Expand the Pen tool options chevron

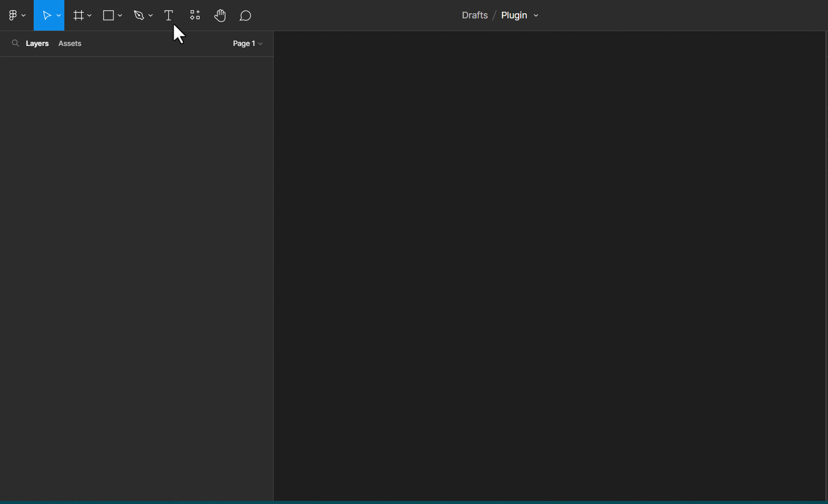tap(151, 15)
